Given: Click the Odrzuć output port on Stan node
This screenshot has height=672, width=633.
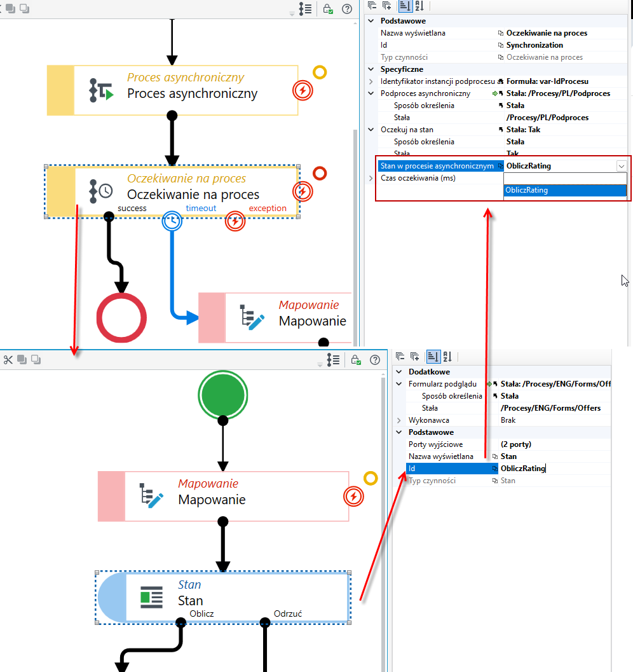Looking at the screenshot, I should 265,622.
